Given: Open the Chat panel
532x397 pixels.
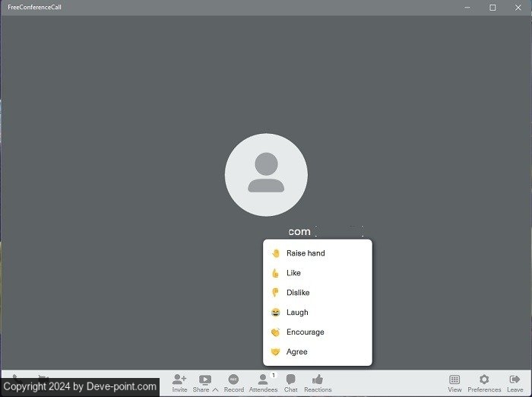Looking at the screenshot, I should pyautogui.click(x=290, y=382).
